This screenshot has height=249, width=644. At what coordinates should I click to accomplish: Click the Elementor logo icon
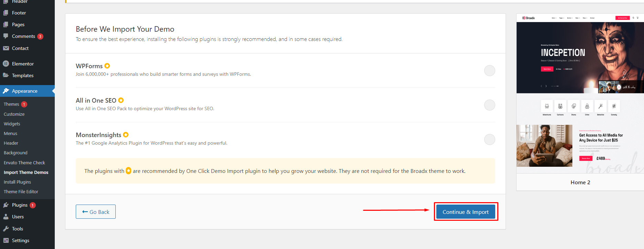pyautogui.click(x=6, y=64)
